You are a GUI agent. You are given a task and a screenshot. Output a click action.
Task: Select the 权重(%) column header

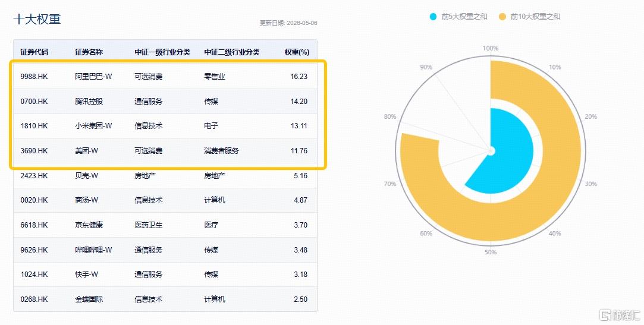pos(297,52)
